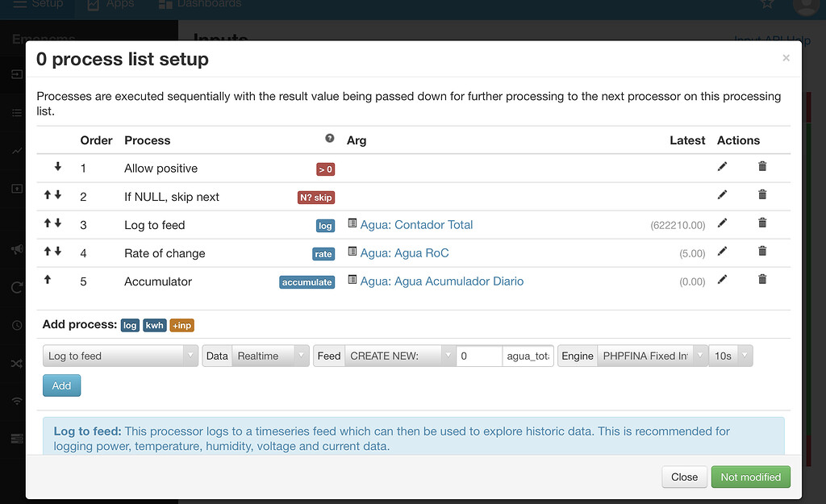Image resolution: width=826 pixels, height=504 pixels.
Task: Delete the Rate of change process
Action: pyautogui.click(x=761, y=251)
